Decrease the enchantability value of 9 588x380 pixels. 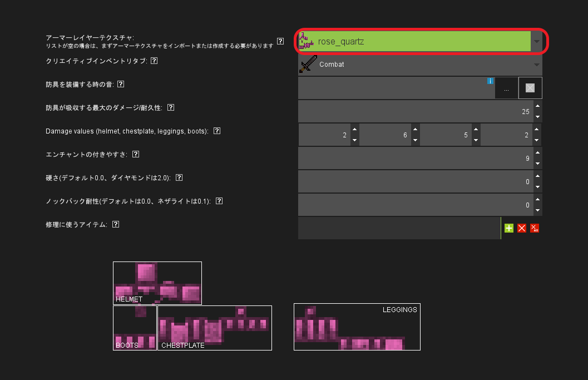tap(537, 164)
